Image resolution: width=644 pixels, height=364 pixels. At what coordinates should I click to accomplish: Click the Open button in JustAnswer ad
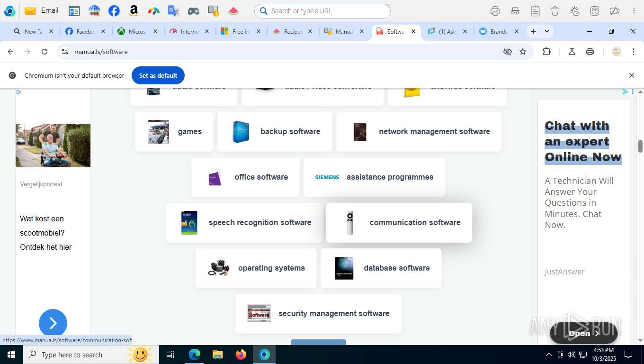[x=584, y=333]
